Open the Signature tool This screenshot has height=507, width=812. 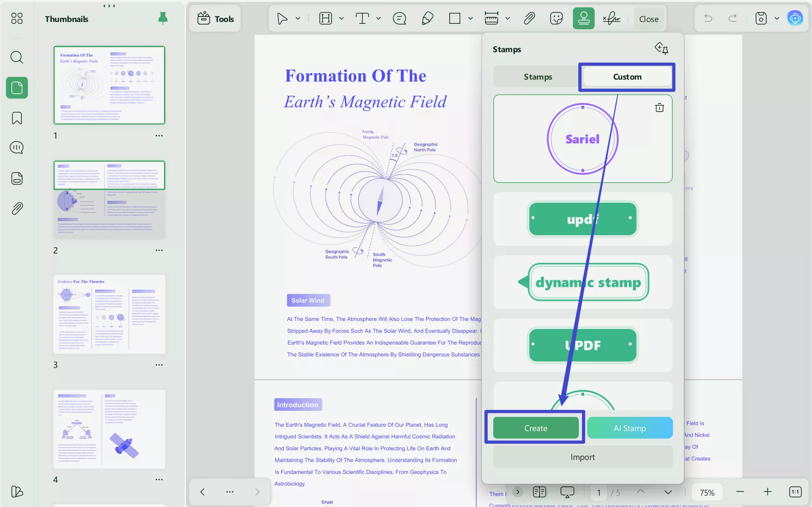tap(611, 18)
